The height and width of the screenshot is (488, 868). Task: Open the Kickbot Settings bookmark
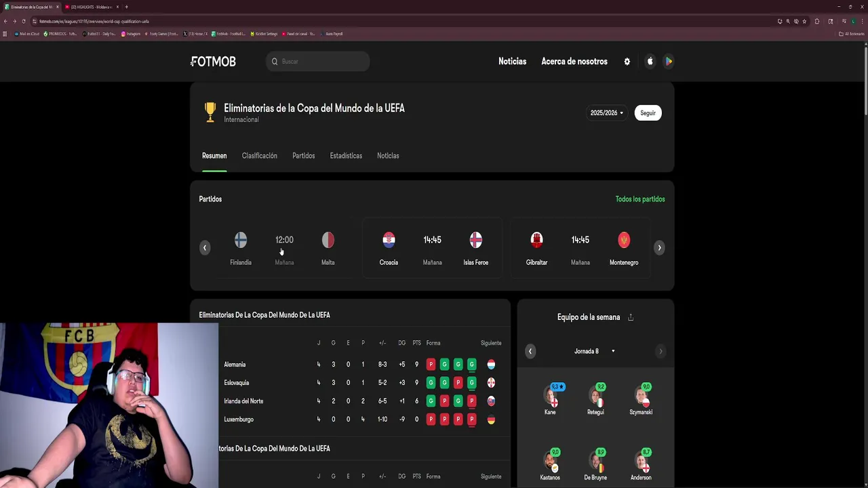tap(264, 34)
